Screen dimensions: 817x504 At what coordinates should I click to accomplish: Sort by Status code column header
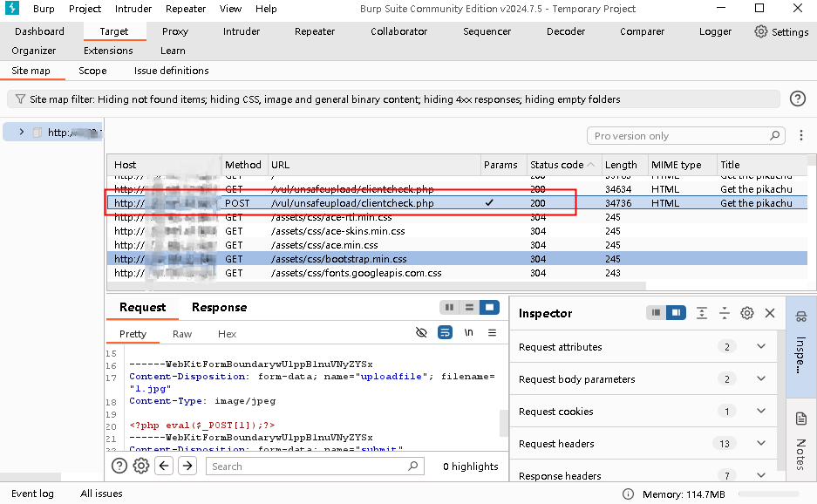pos(564,165)
